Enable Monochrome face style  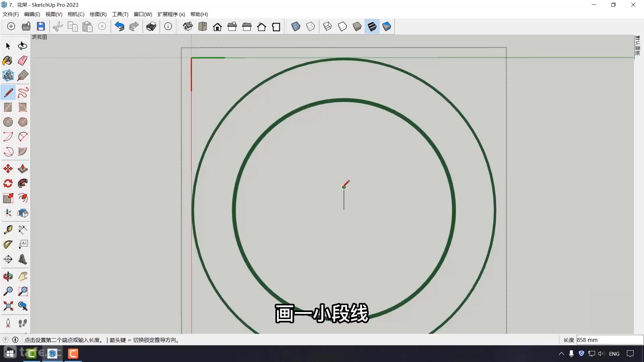(387, 26)
